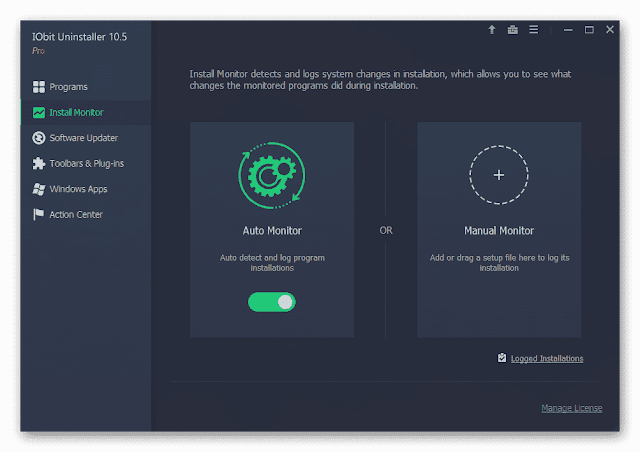
Task: Minimize the IObit Uninstaller window
Action: (x=568, y=30)
